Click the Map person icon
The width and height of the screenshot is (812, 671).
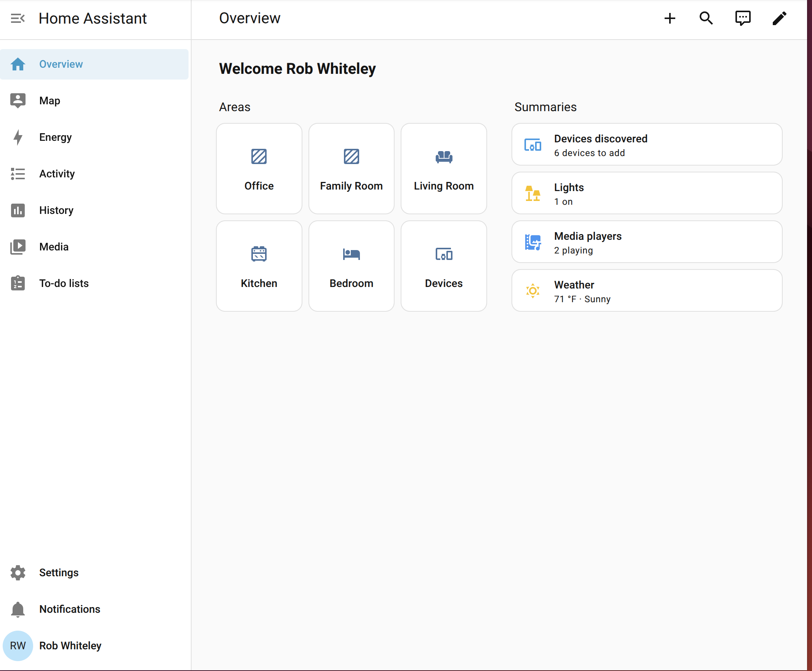coord(18,100)
